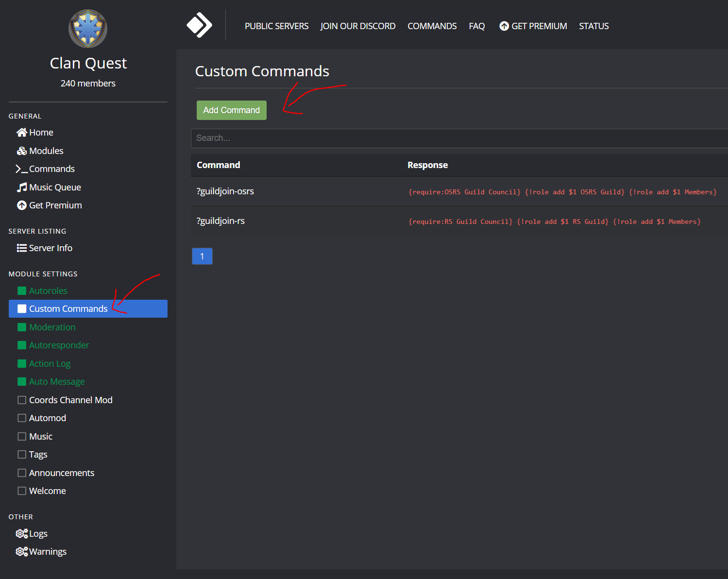Image resolution: width=728 pixels, height=579 pixels.
Task: Click the Modules cubes icon
Action: click(x=22, y=151)
